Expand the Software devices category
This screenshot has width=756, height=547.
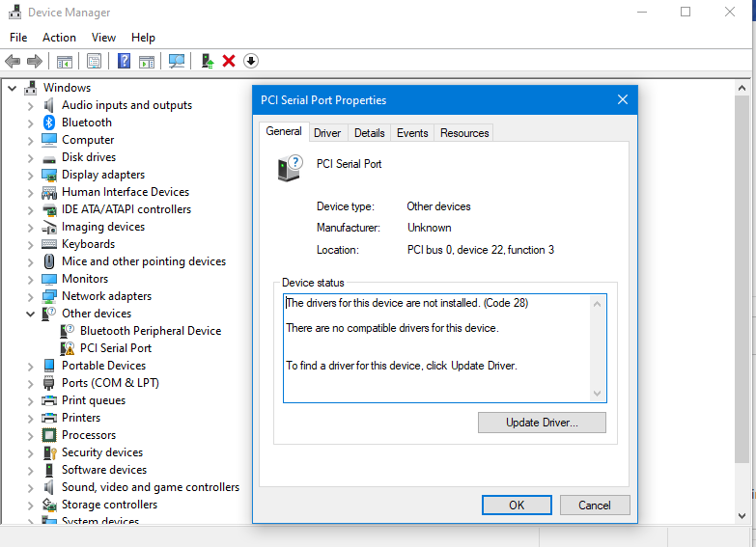[30, 471]
